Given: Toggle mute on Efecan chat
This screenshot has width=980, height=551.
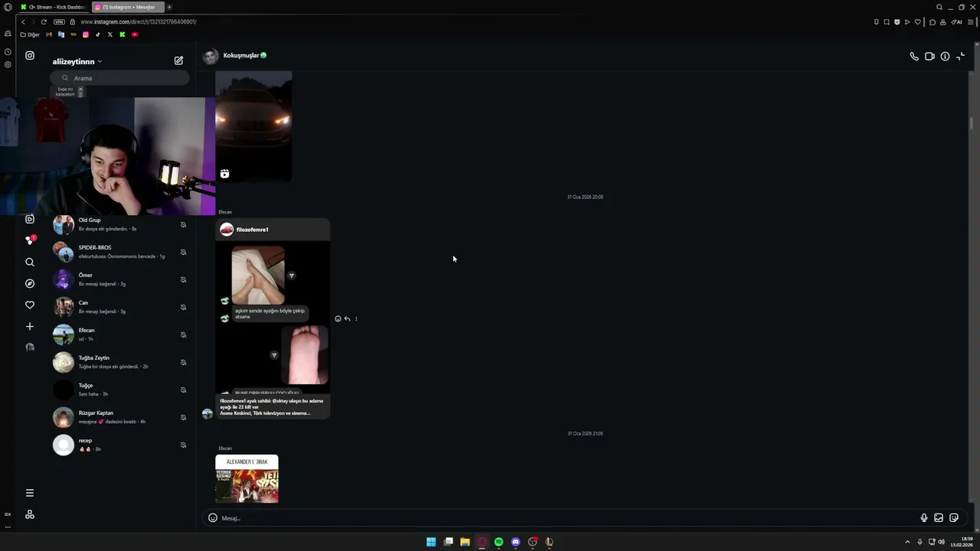Looking at the screenshot, I should tap(183, 334).
